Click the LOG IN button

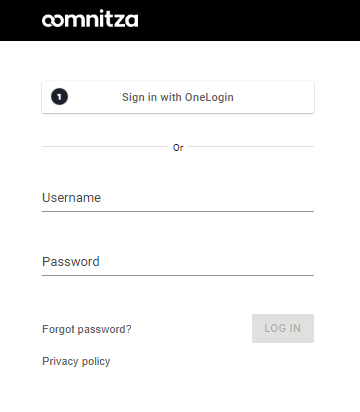coord(283,328)
